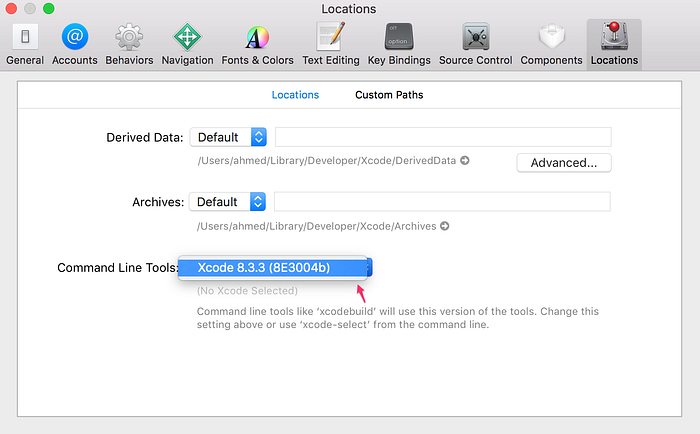
Task: Reveal Archives folder via arrow icon
Action: click(x=445, y=226)
